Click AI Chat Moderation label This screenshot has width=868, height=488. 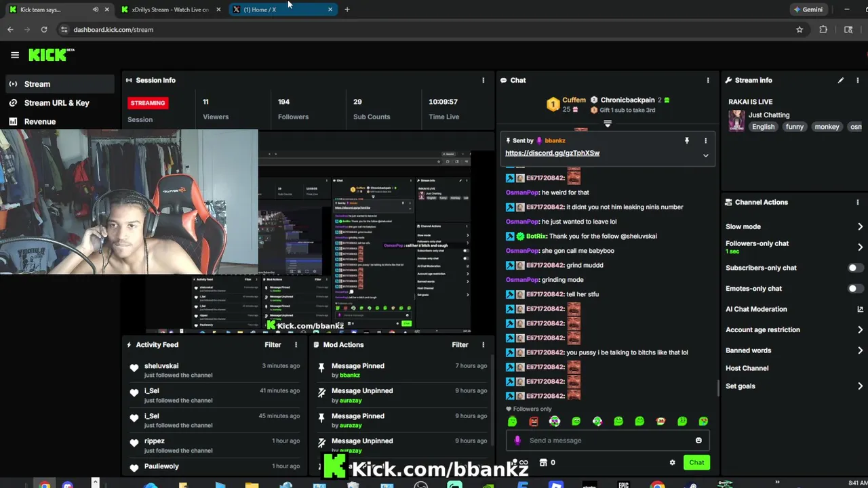(x=756, y=309)
